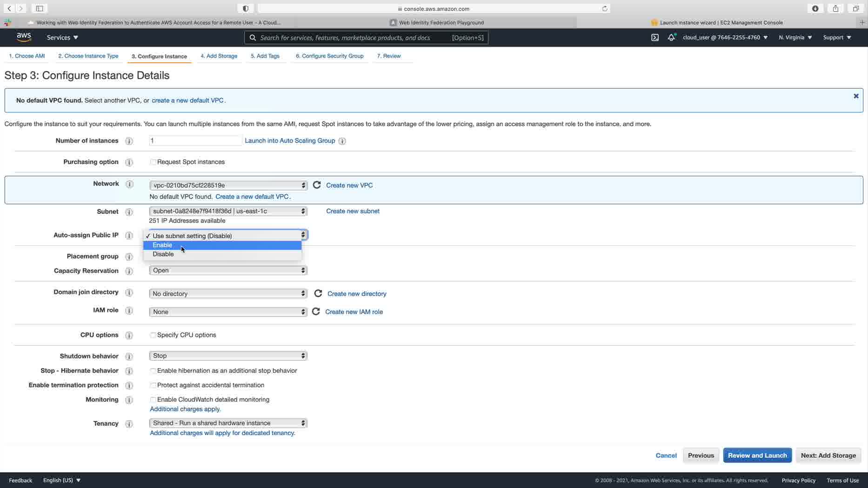The image size is (868, 488).
Task: Go to step 1 Choose AMI
Action: [x=27, y=56]
